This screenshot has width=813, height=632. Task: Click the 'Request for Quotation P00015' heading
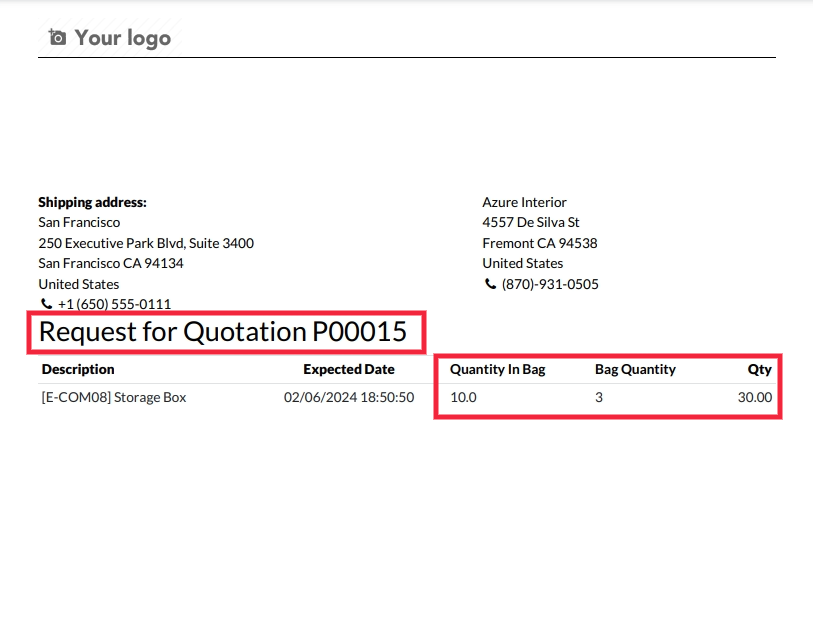click(x=223, y=332)
